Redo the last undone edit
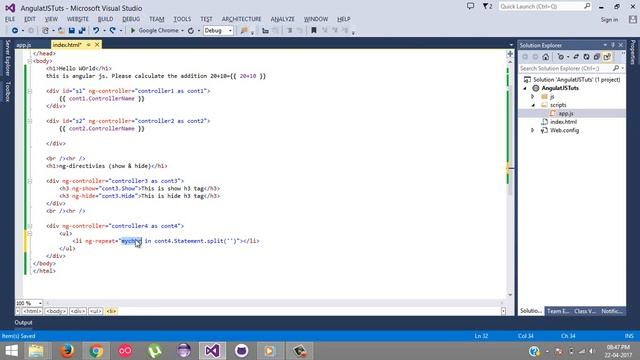Image resolution: width=640 pixels, height=360 pixels. pos(113,31)
